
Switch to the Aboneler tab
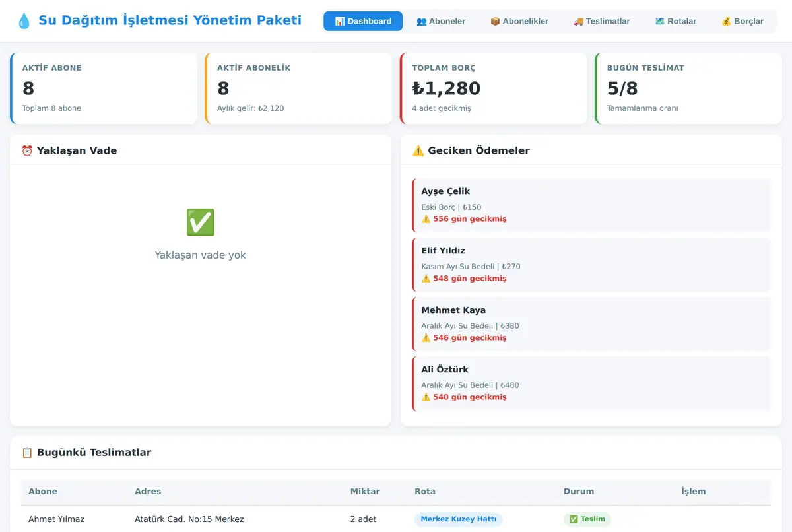pos(441,21)
